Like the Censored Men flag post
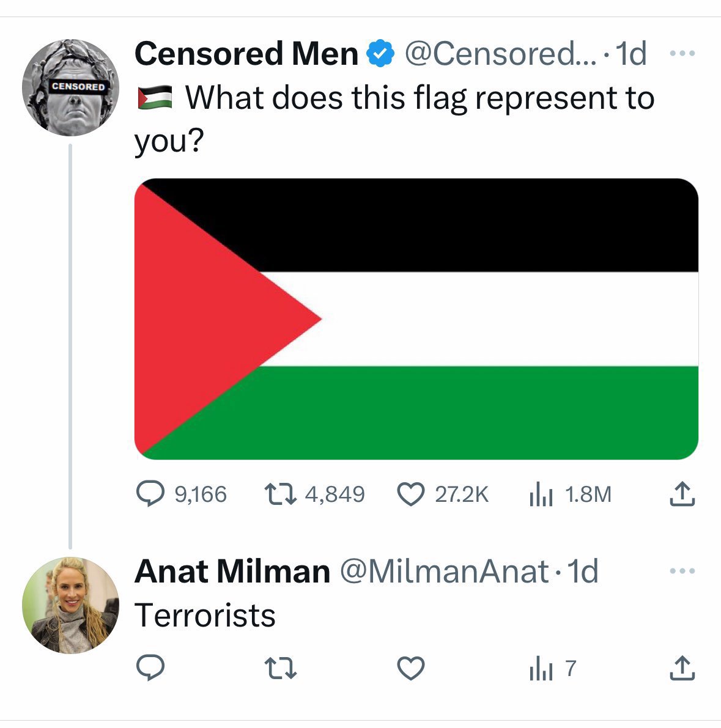 tap(411, 494)
